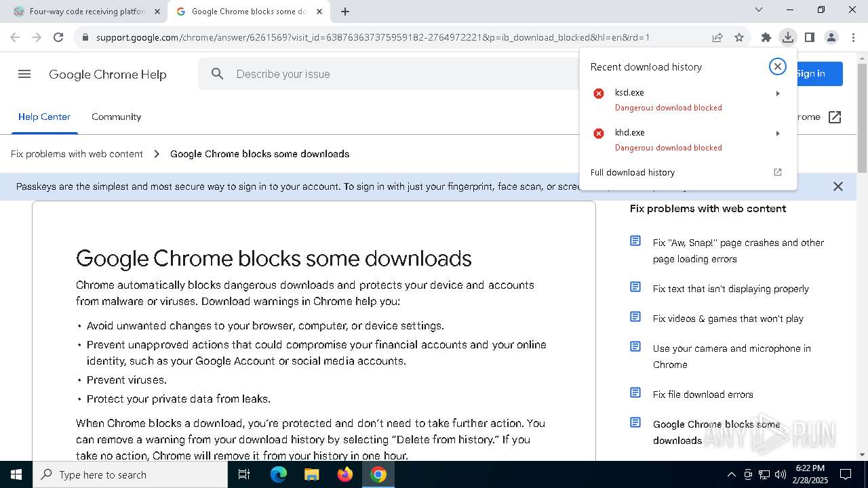The image size is (868, 488).
Task: Open File Explorer from the taskbar
Action: coord(311,474)
